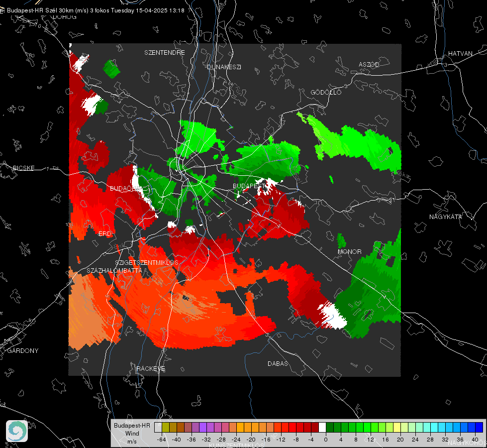Screen dimensions: 487x448
Task: Click the MONOR town label
Action: click(x=350, y=252)
